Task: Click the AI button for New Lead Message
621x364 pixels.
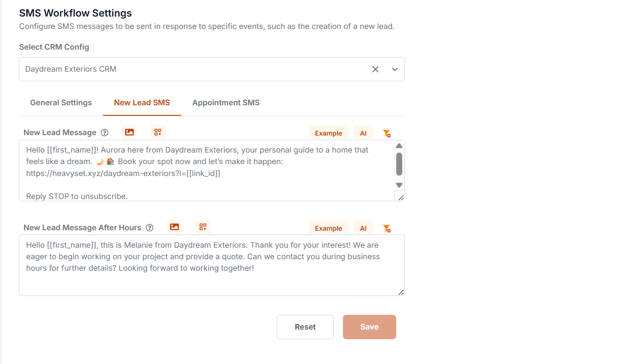Action: [x=363, y=132]
